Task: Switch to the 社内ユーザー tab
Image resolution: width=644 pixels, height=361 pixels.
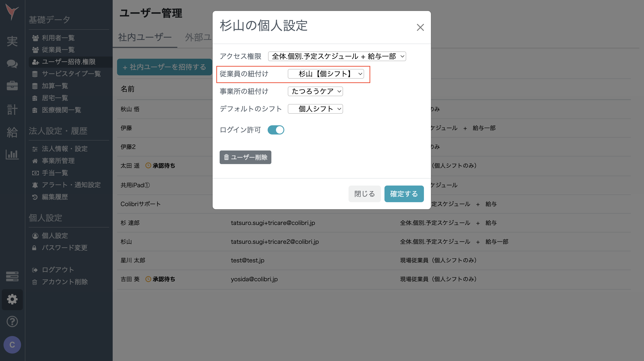Action: [145, 37]
